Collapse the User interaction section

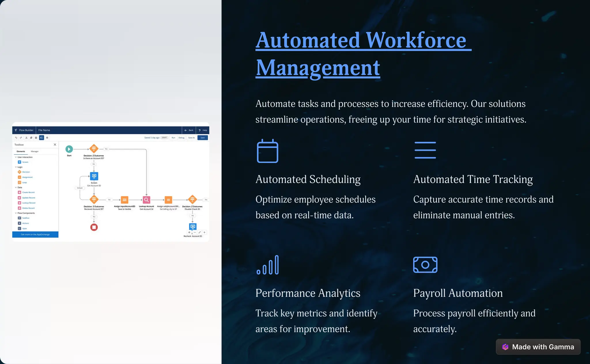16,157
